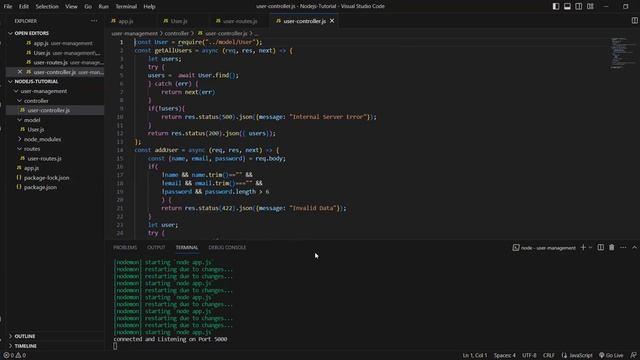640x360 pixels.
Task: Open Explorer views and more actions
Action: (x=94, y=21)
